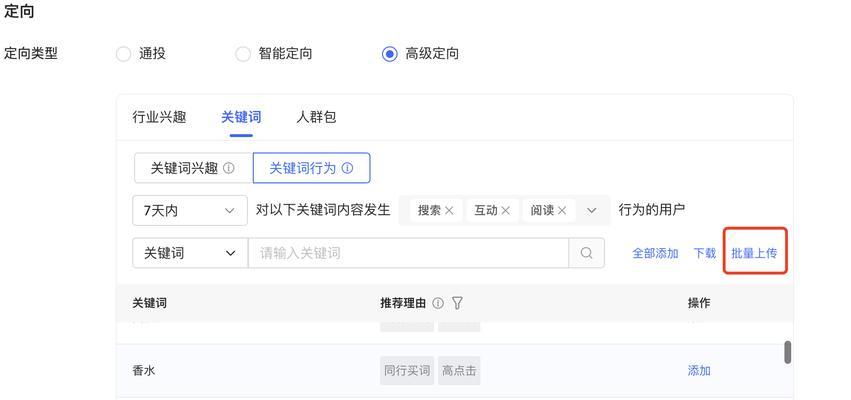Show info icon next to 推荐理由
The width and height of the screenshot is (851, 400).
tap(438, 303)
